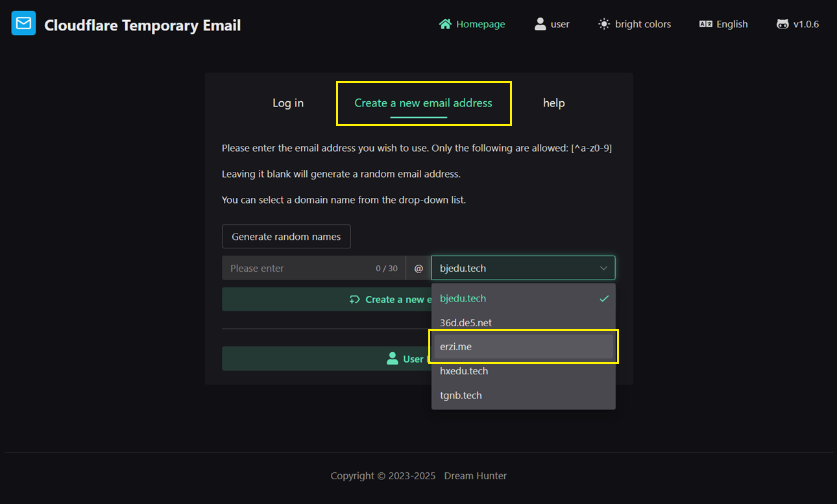Open the Create a new email address tab
This screenshot has height=504, width=837.
tap(423, 103)
